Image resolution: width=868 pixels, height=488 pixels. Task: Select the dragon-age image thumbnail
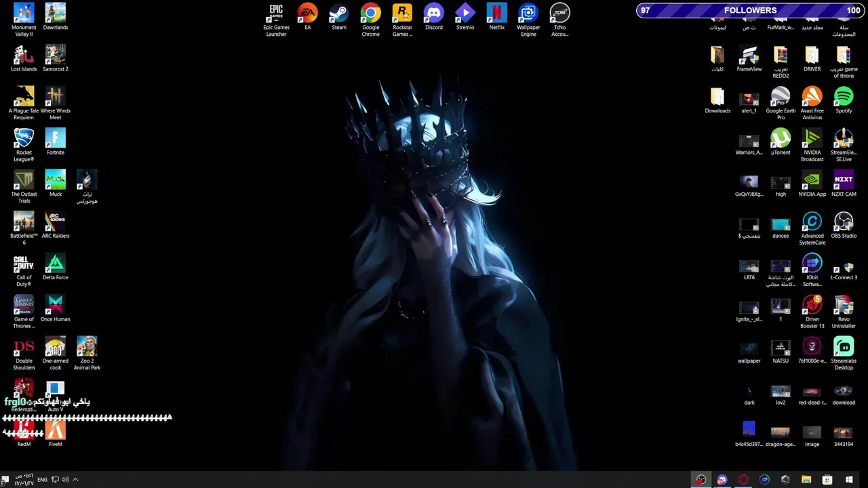coord(781,434)
